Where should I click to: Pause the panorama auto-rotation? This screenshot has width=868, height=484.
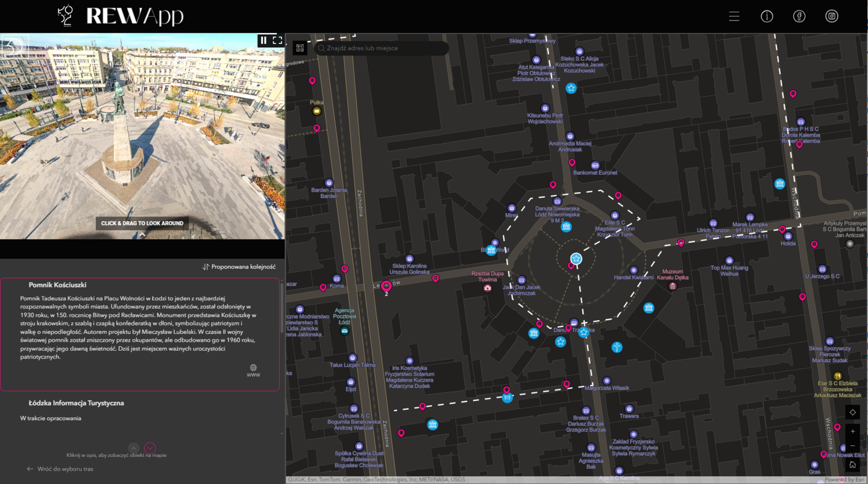(263, 40)
